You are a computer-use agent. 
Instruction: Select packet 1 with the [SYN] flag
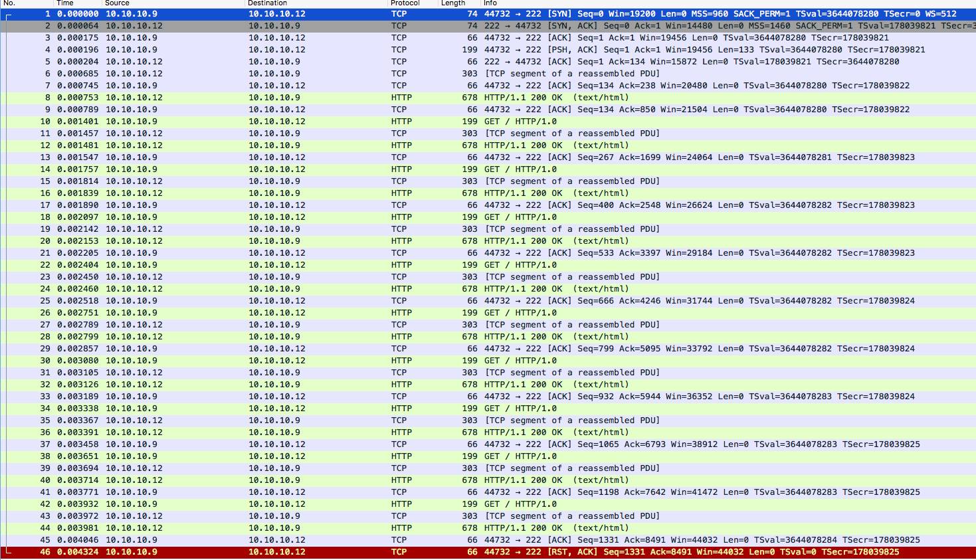488,14
